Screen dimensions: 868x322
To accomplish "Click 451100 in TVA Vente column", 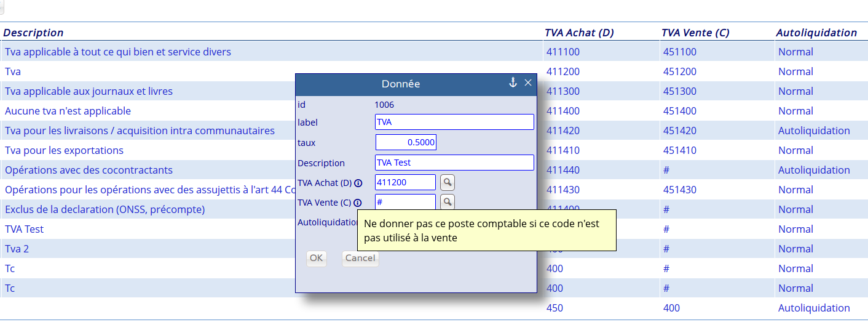I will click(679, 52).
